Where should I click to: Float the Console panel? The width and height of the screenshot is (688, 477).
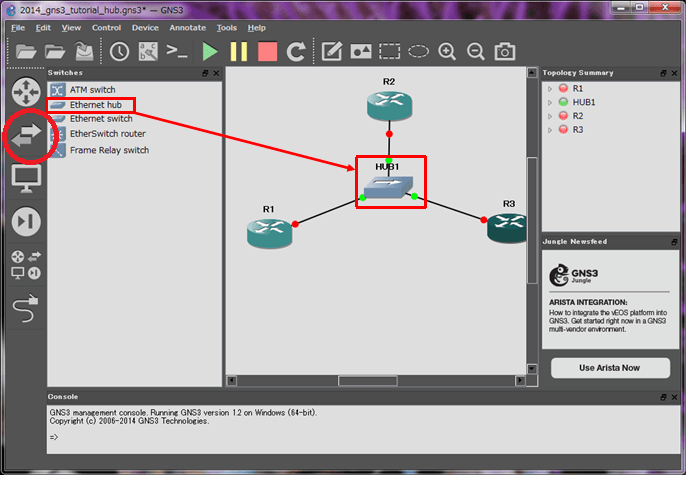click(x=663, y=397)
